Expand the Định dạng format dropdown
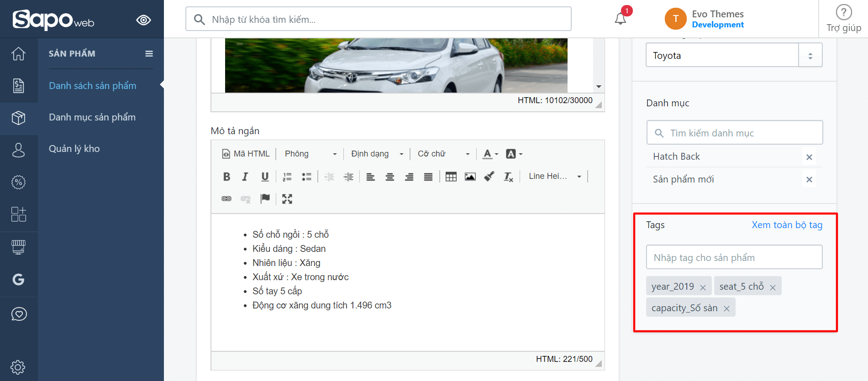Image resolution: width=868 pixels, height=381 pixels. 377,154
